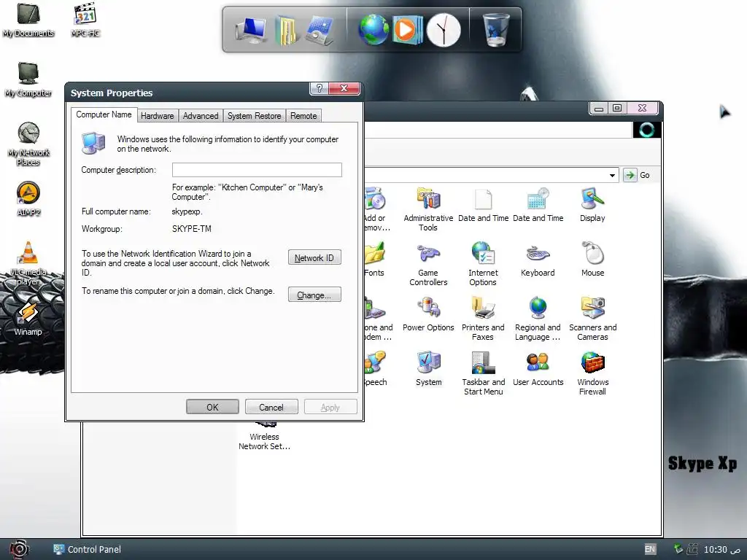Viewport: 747px width, 560px height.
Task: Open Taskbar and Start Menu icon
Action: (x=483, y=373)
